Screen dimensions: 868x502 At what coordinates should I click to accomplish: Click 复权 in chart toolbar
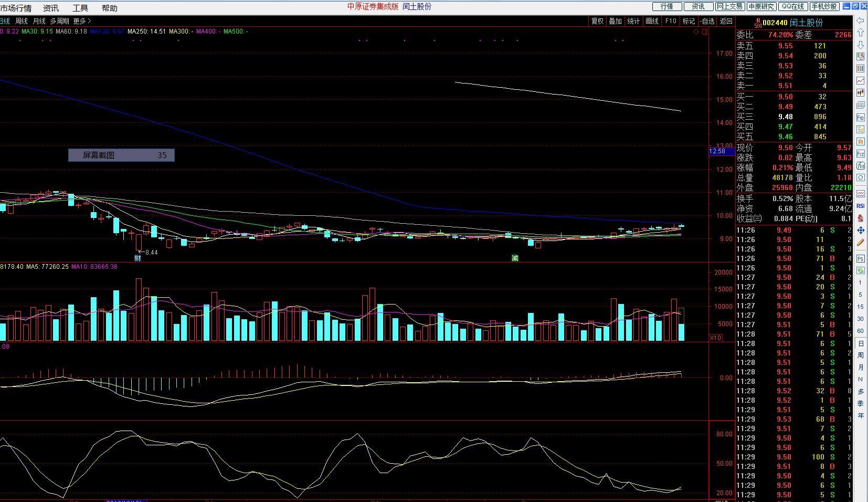[597, 21]
